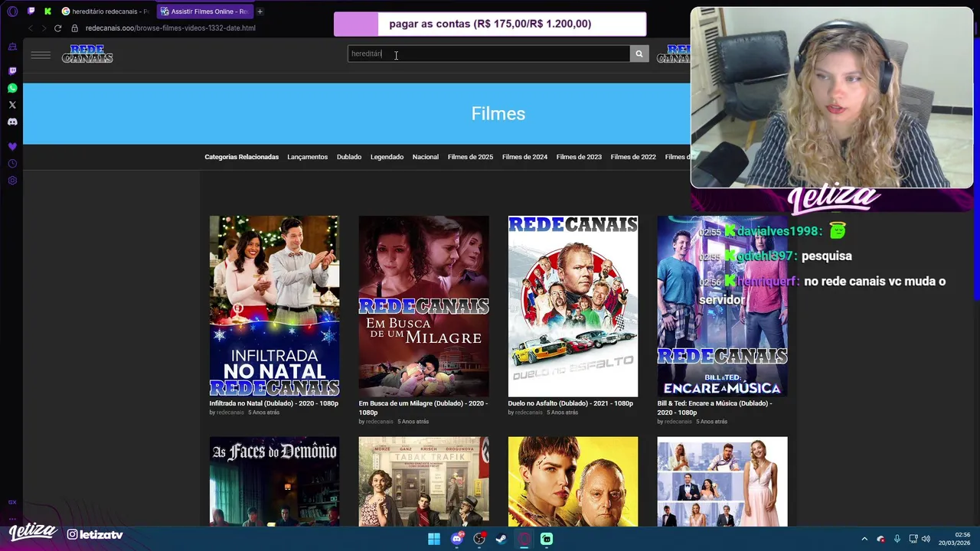Click redecanais author under Infiltrada no Natal
Screen dimensions: 980x551
point(230,412)
